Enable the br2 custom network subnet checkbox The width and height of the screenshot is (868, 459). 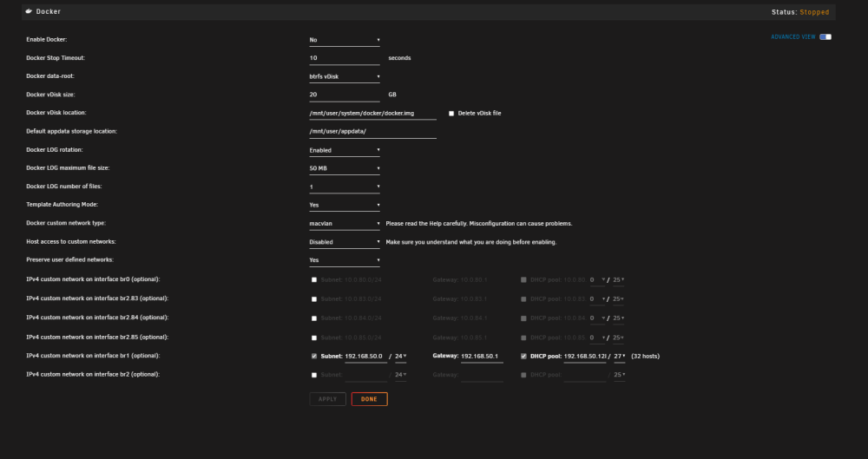(314, 376)
